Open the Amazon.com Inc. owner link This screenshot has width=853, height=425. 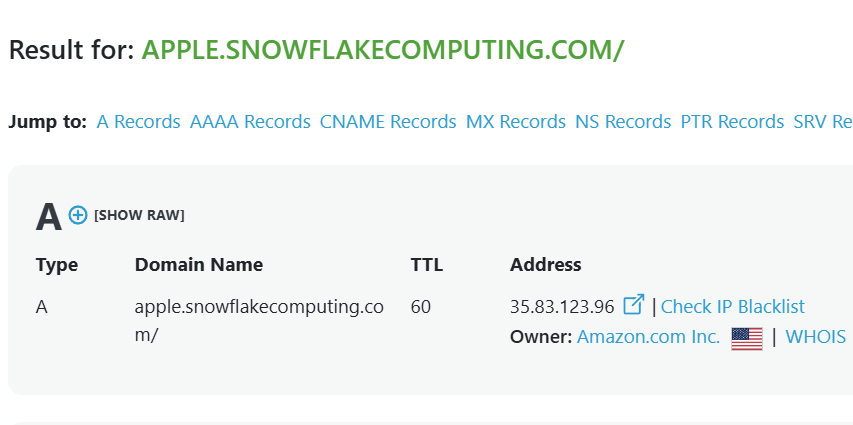pos(648,337)
